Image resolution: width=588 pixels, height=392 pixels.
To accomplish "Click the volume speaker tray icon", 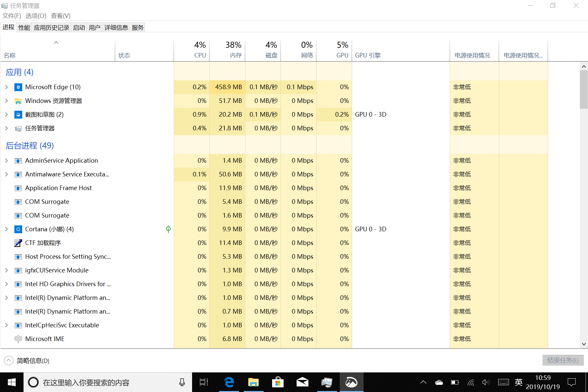I will (486, 382).
